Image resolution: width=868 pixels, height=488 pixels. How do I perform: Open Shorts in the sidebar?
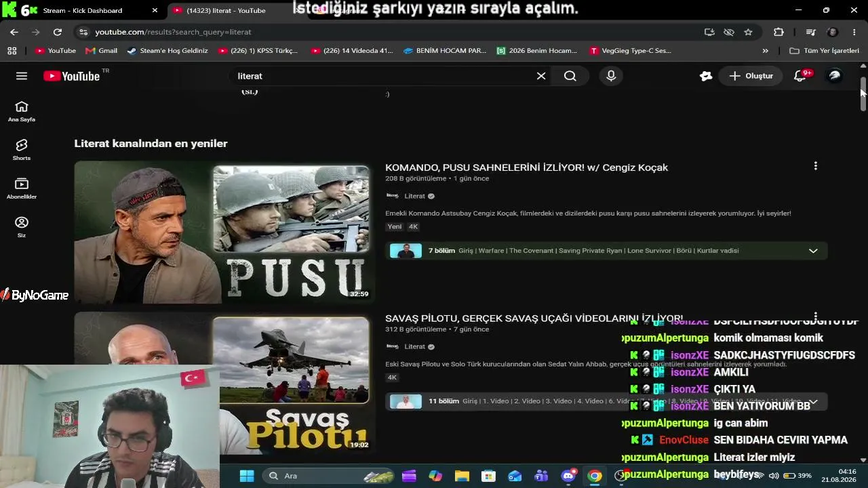click(x=22, y=150)
